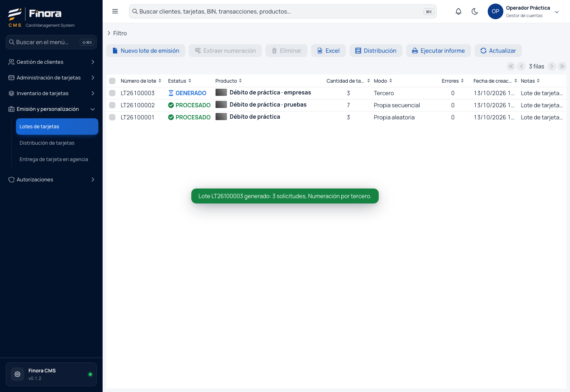Image resolution: width=570 pixels, height=392 pixels.
Task: Click the Buscar en el menú field
Action: coord(51,42)
